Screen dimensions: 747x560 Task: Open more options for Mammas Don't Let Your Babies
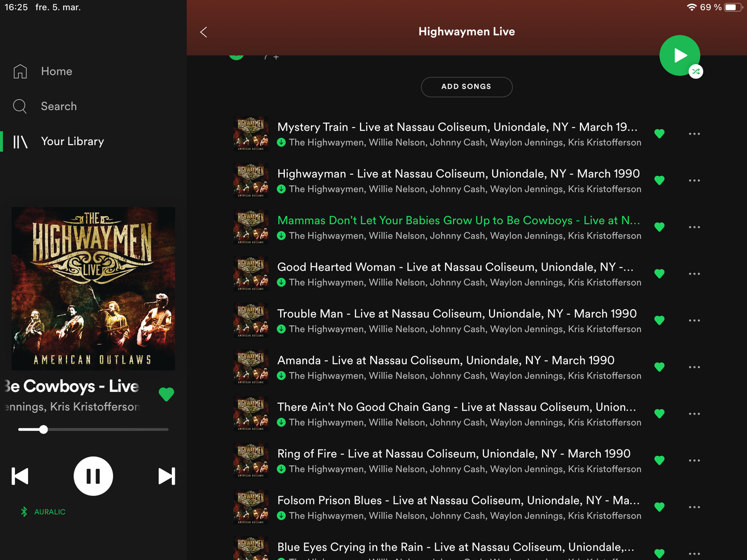[694, 227]
